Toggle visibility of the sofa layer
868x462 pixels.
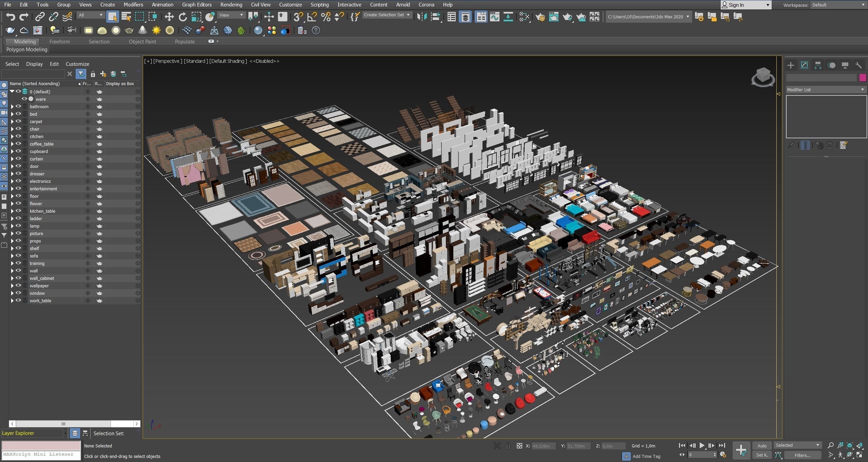coord(18,256)
